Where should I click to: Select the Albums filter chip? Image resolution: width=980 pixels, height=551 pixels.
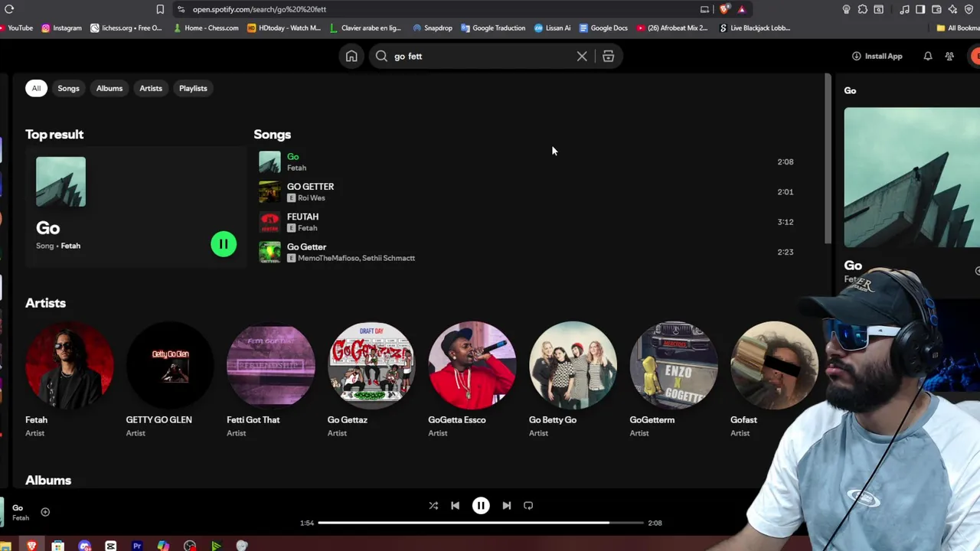click(x=109, y=88)
